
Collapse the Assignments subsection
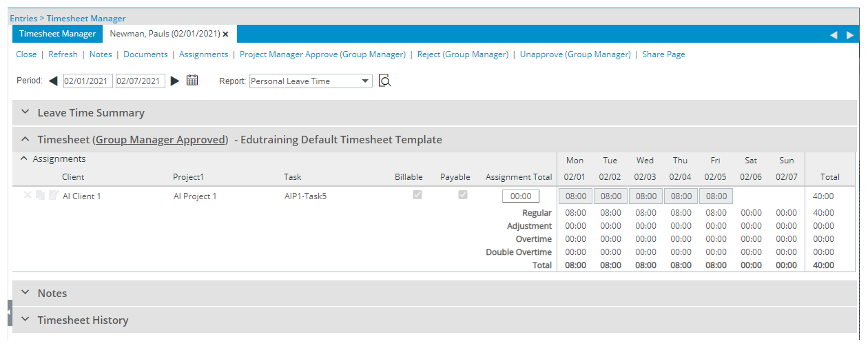pyautogui.click(x=24, y=159)
